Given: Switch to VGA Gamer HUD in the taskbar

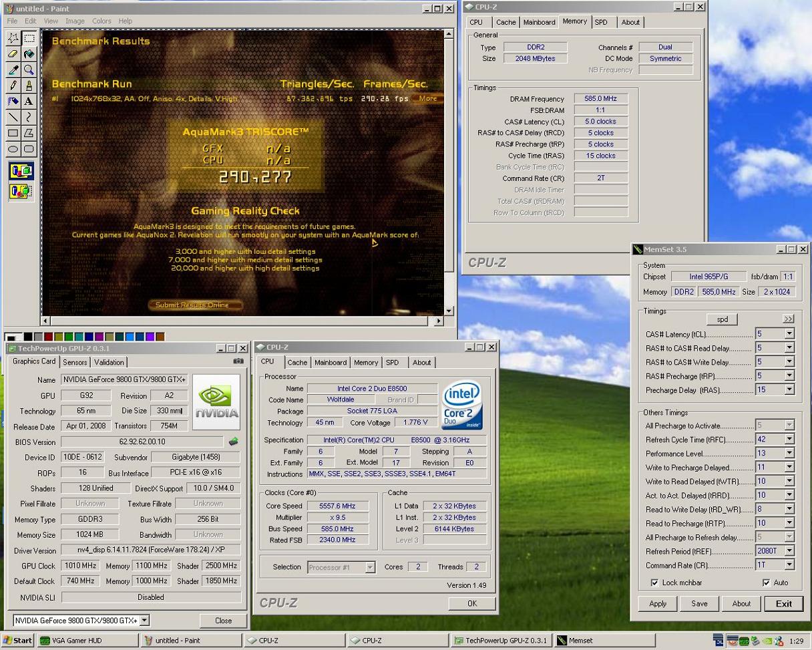Looking at the screenshot, I should [87, 640].
